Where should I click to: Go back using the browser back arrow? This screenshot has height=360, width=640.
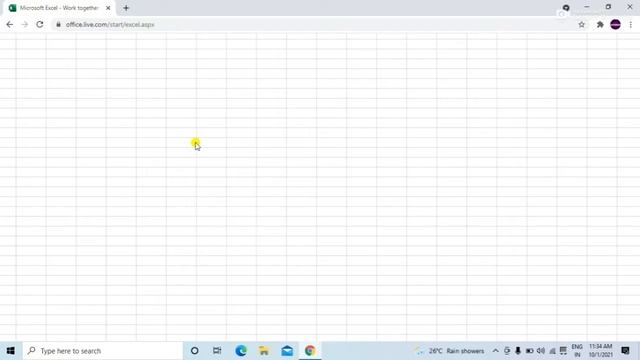10,24
